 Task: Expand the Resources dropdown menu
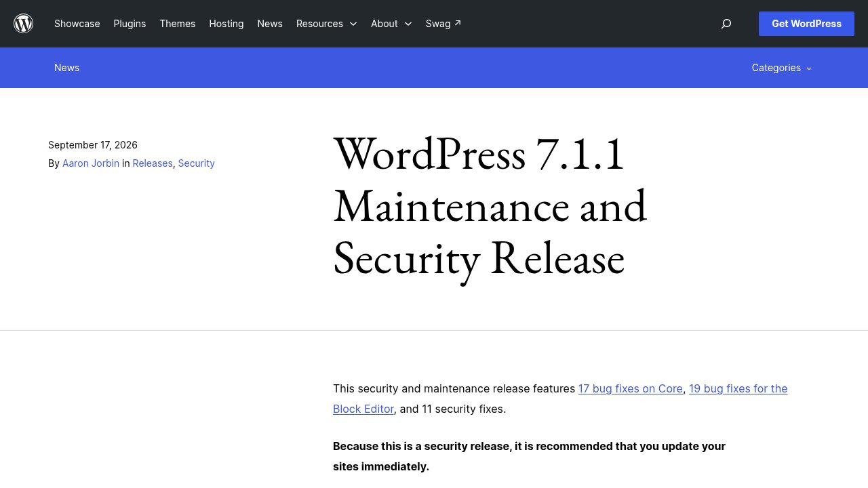click(327, 24)
